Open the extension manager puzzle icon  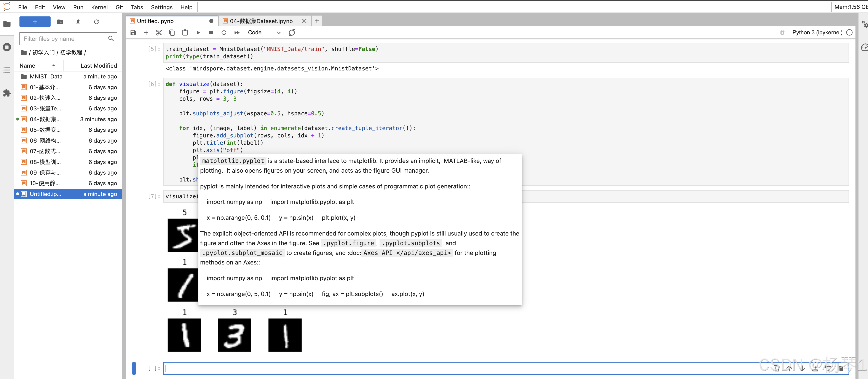[7, 93]
